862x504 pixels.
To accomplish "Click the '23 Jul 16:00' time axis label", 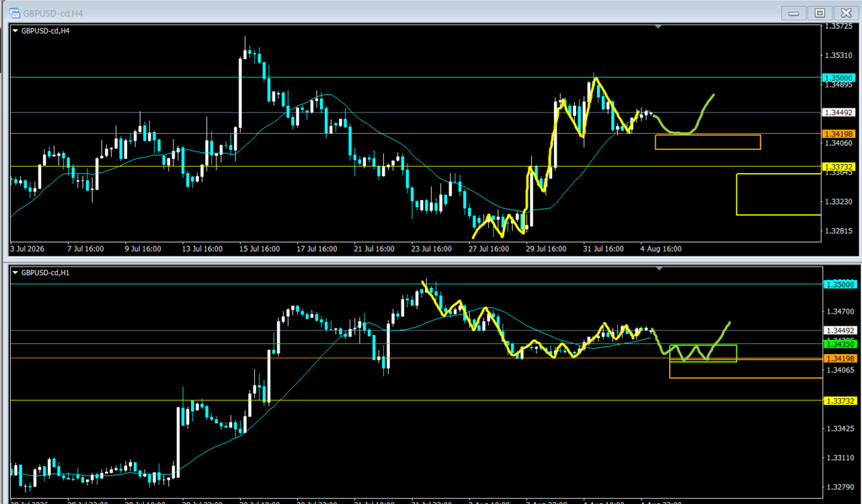I will click(x=432, y=249).
